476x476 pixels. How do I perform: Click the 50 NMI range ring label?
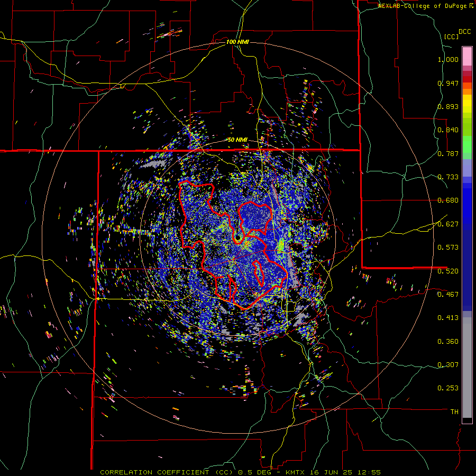pos(237,140)
